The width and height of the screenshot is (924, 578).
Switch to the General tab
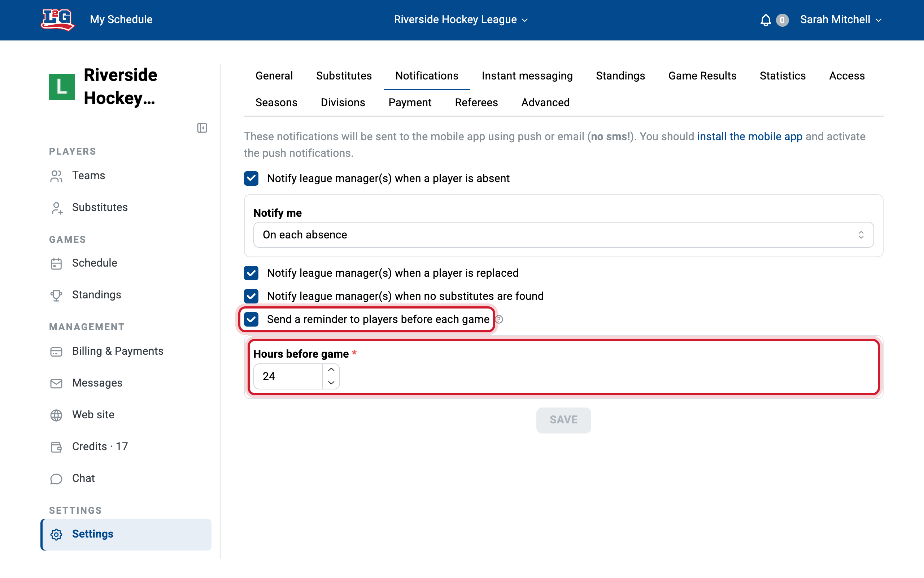274,76
